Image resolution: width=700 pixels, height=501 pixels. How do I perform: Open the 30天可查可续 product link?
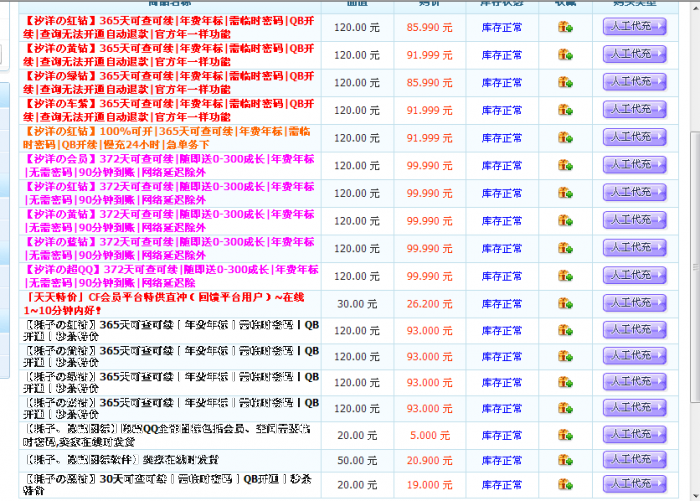pyautogui.click(x=167, y=484)
